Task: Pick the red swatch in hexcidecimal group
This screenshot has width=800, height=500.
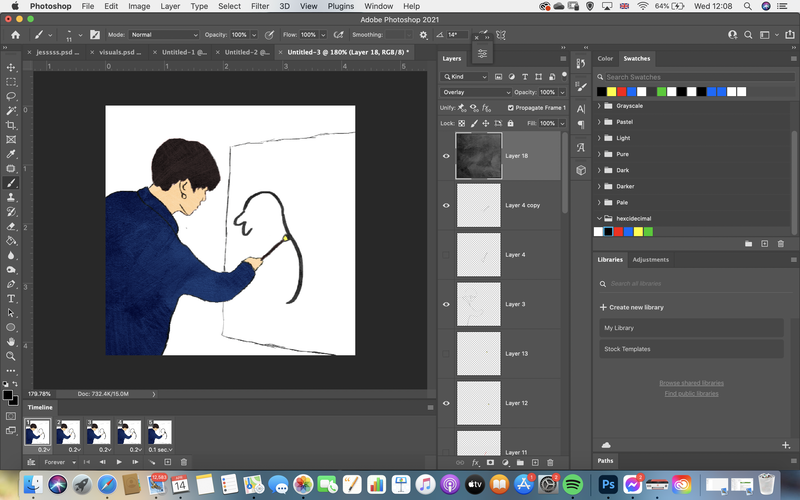Action: 618,232
